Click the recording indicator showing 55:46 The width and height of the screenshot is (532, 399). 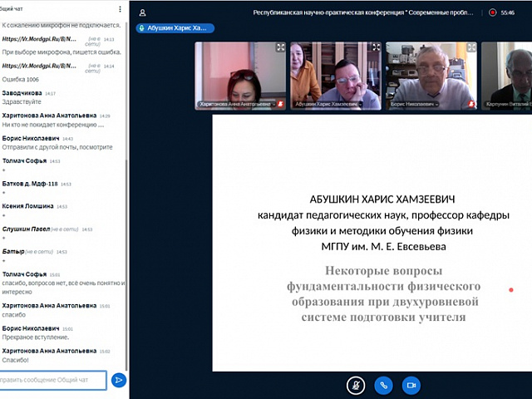[x=502, y=12]
